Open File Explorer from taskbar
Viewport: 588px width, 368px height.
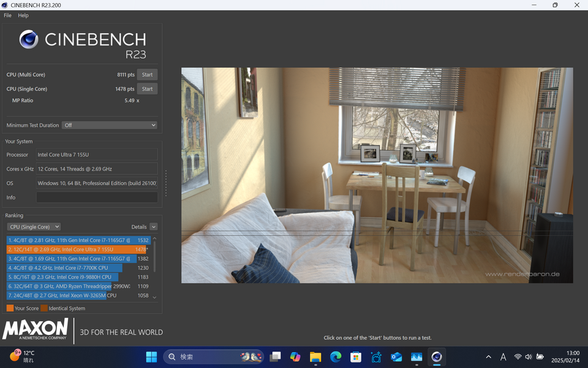[x=315, y=357]
